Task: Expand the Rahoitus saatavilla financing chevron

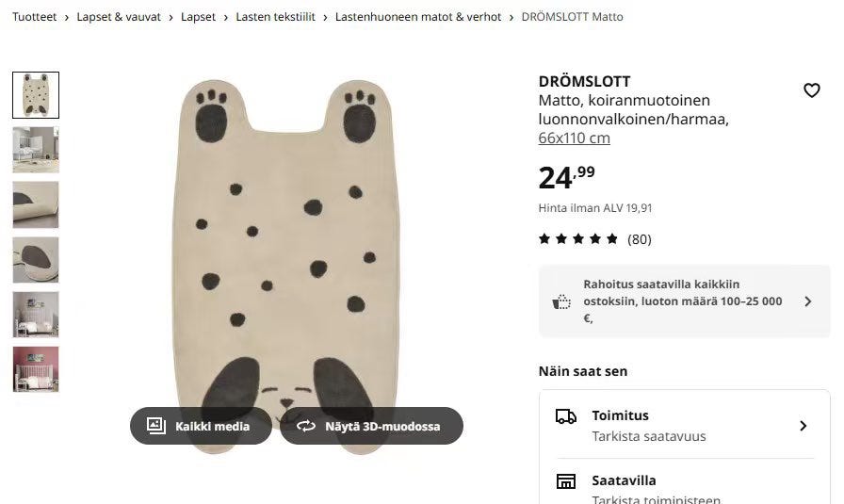Action: 807,301
